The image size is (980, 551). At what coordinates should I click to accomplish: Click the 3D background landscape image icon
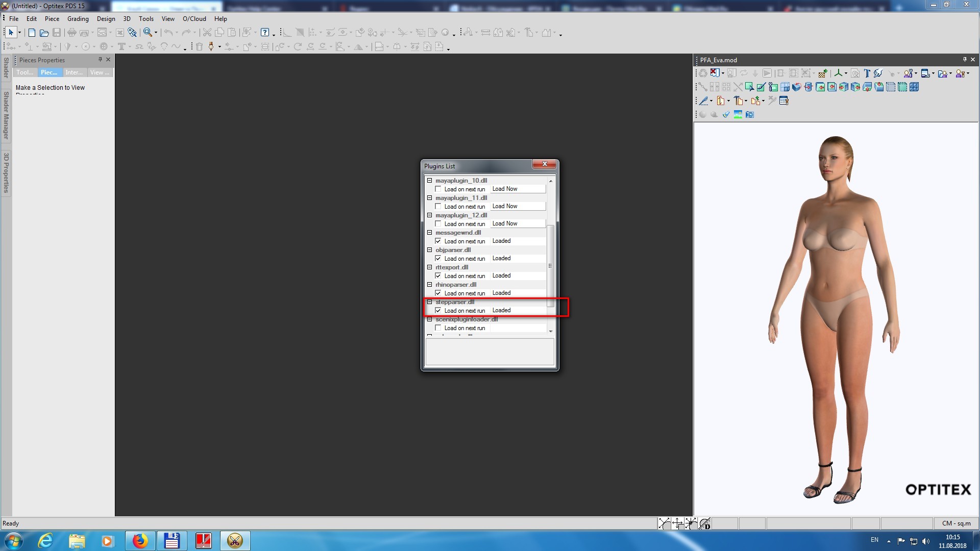point(738,114)
